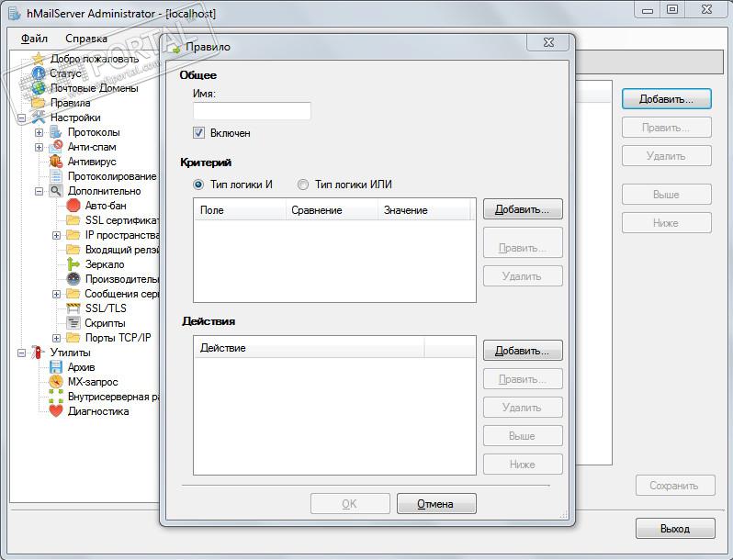Select the Тип логики И radio button

click(x=198, y=185)
